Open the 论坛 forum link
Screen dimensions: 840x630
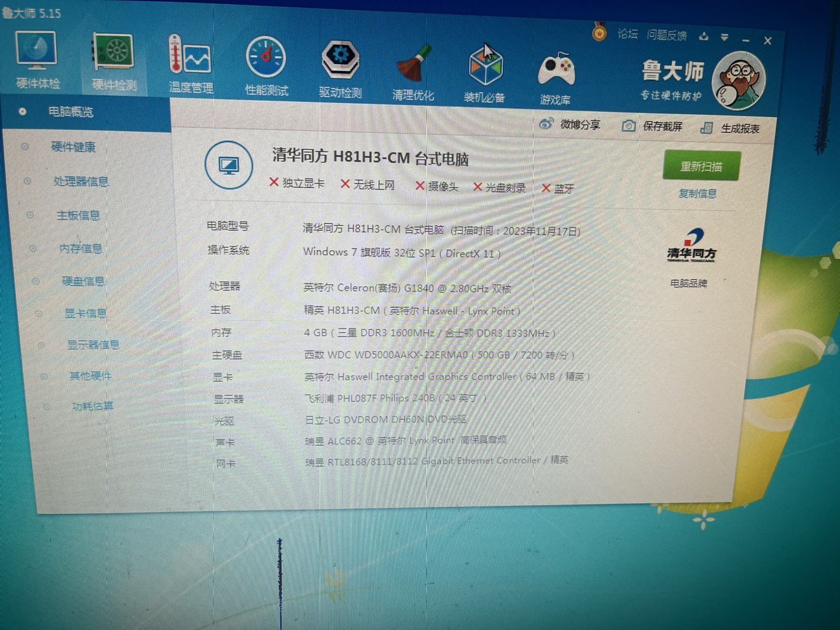coord(628,34)
